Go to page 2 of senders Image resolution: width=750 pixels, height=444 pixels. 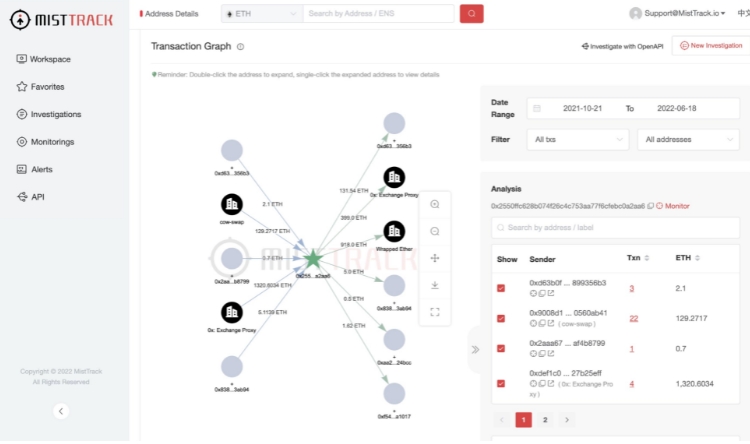(545, 420)
